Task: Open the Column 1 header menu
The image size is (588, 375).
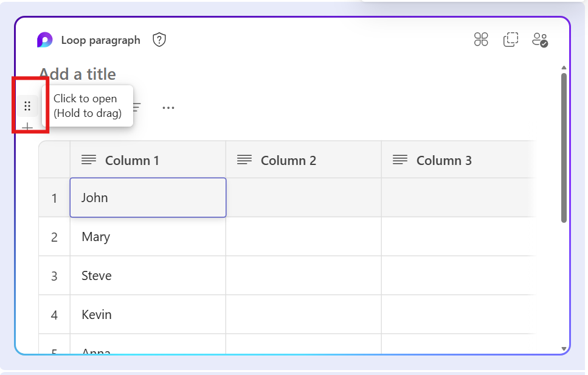Action: tap(148, 160)
